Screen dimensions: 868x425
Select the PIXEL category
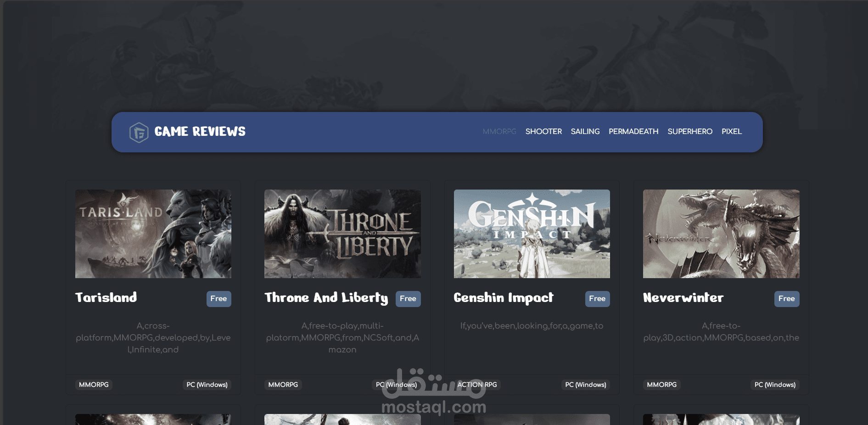pos(732,132)
